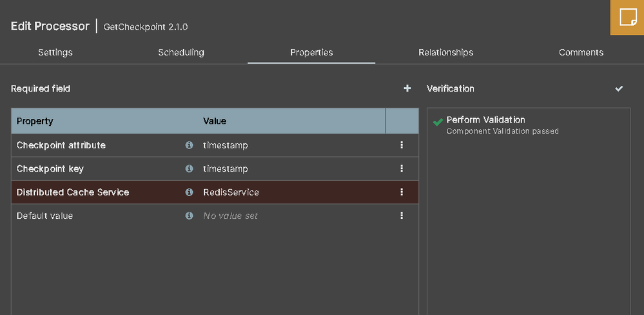Open the Default value row options menu
This screenshot has height=315, width=644.
pyautogui.click(x=402, y=216)
